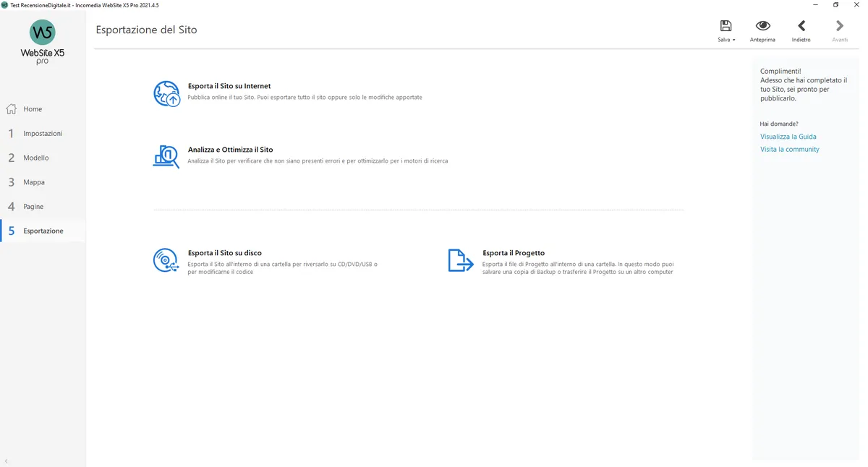Click the WebSite X5 Pro logo
The width and height of the screenshot is (868, 467).
pyautogui.click(x=43, y=43)
